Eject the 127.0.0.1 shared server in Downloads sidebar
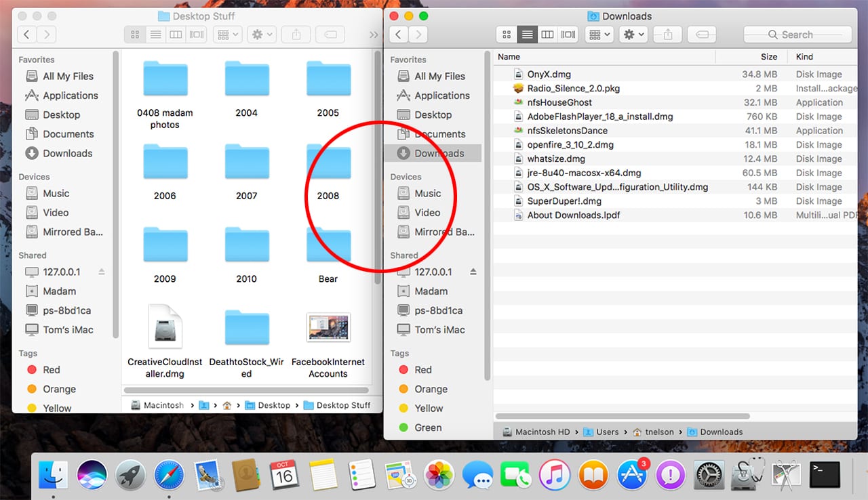 473,272
